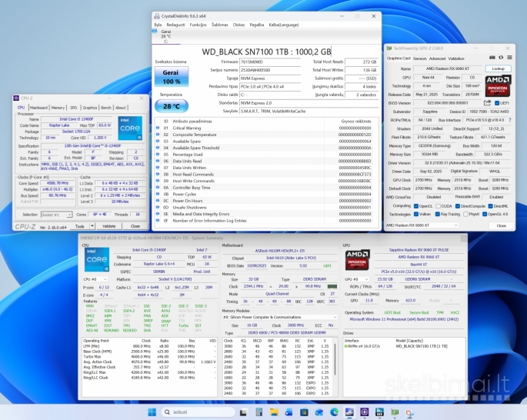527x420 pixels.
Task: Expand the Tools dropdown arrow in CPU-Z
Action: tap(92, 226)
